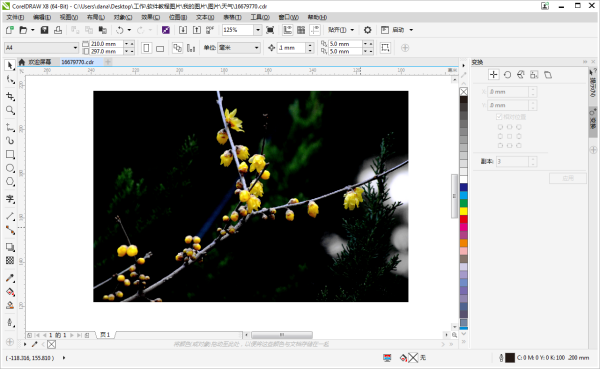600x369 pixels.
Task: Open the 文件 menu
Action: click(15, 17)
